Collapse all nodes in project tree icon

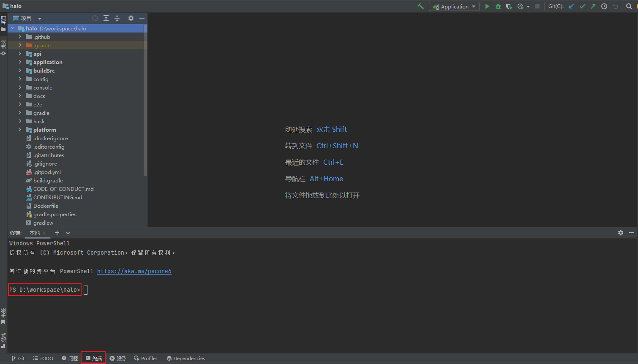click(117, 18)
